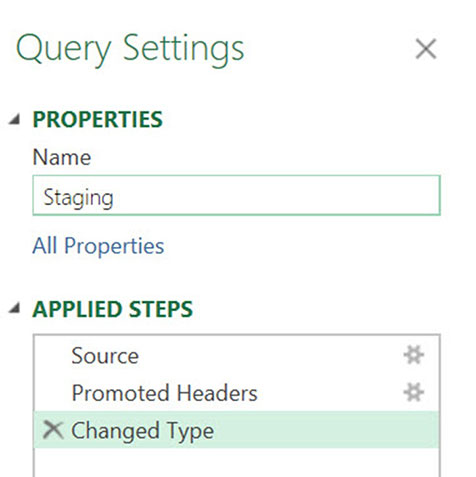Close the Query Settings pane
The width and height of the screenshot is (476, 477).
(426, 49)
